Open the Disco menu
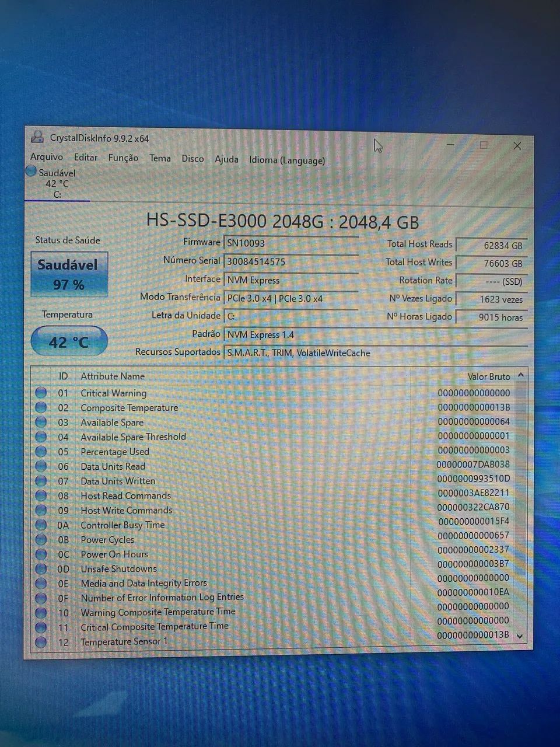Image resolution: width=560 pixels, height=747 pixels. click(x=192, y=159)
